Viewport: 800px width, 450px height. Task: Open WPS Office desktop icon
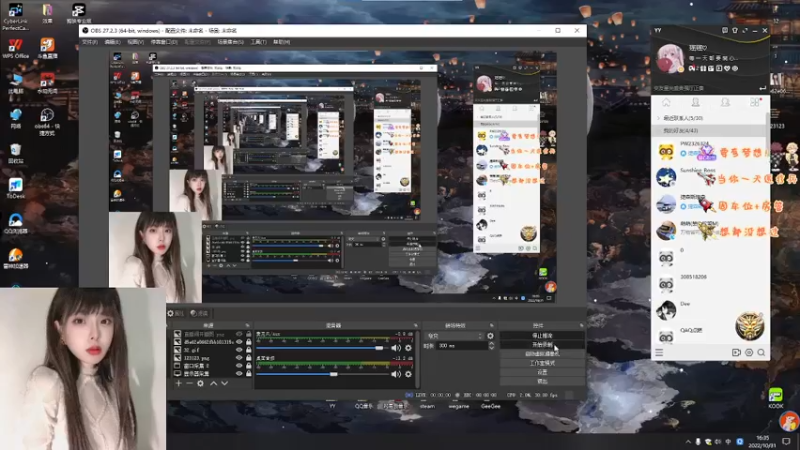click(15, 49)
